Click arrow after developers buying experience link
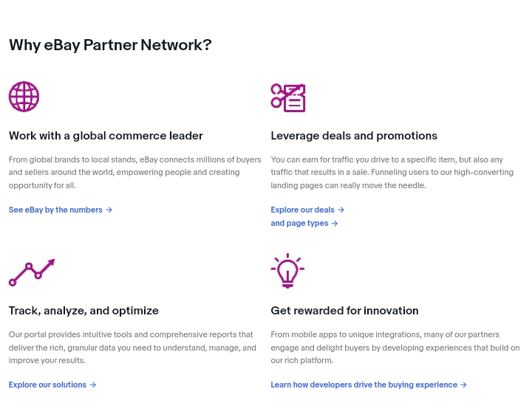532x417 pixels. click(463, 385)
